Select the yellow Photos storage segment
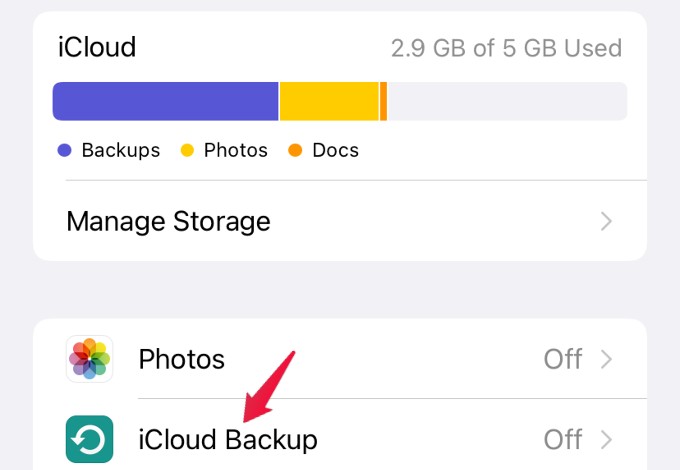This screenshot has width=680, height=470. [x=329, y=101]
